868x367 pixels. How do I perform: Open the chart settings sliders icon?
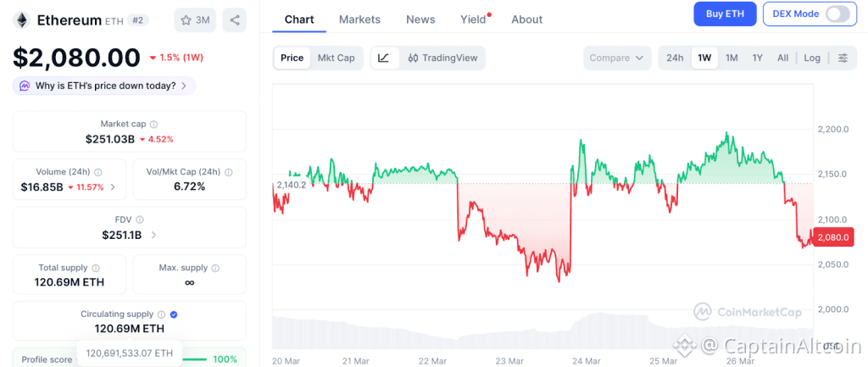click(x=843, y=58)
